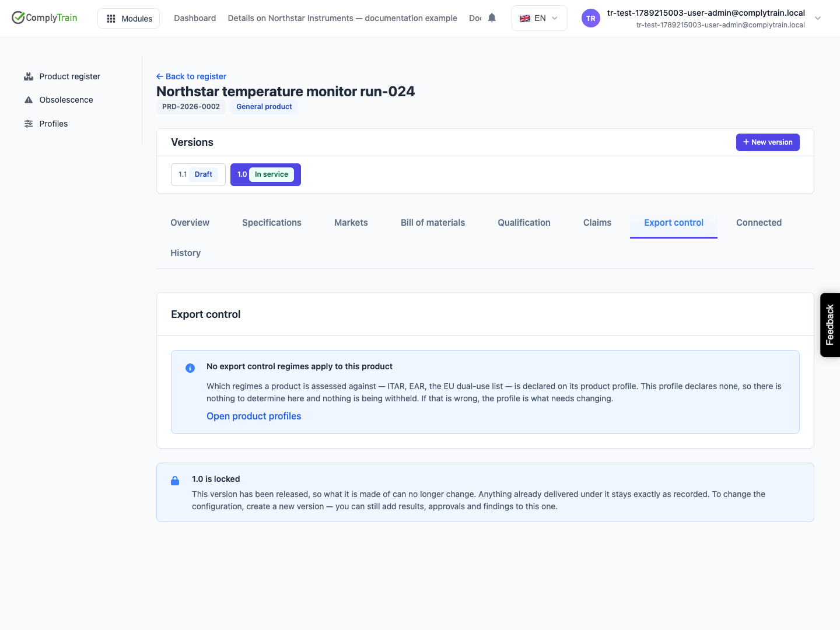Viewport: 840px width, 630px height.
Task: Open the EN language dropdown
Action: (x=539, y=18)
